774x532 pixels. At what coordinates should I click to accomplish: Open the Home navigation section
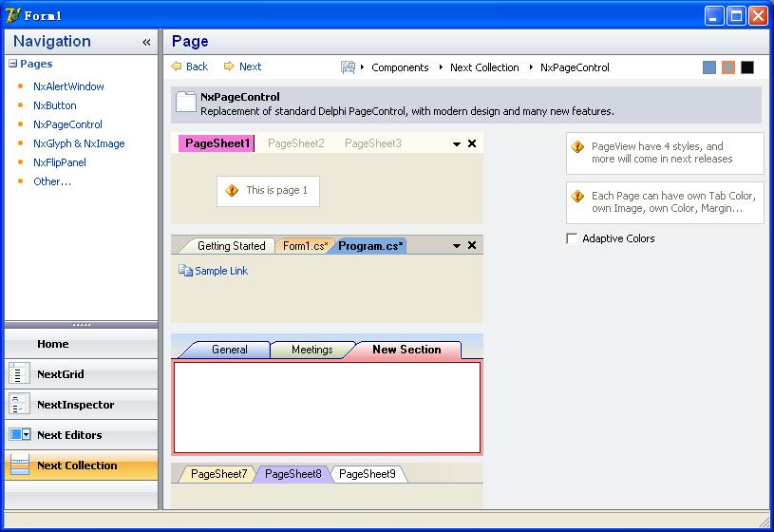coord(82,344)
